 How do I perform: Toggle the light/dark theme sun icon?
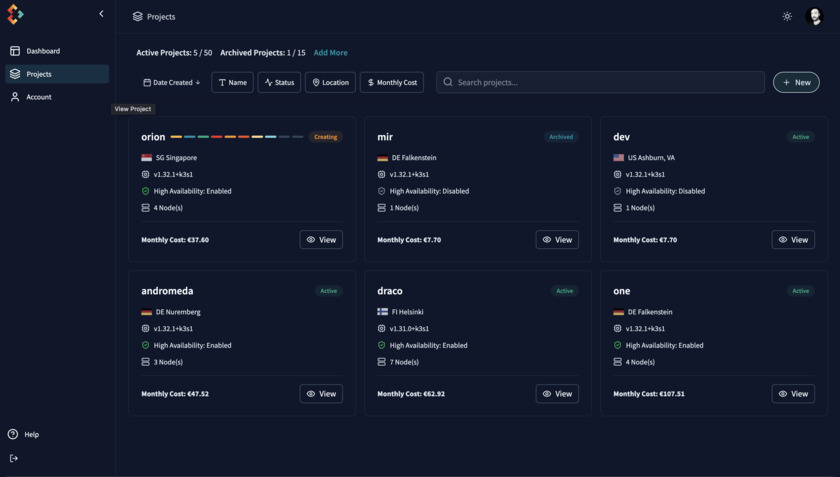pos(787,16)
